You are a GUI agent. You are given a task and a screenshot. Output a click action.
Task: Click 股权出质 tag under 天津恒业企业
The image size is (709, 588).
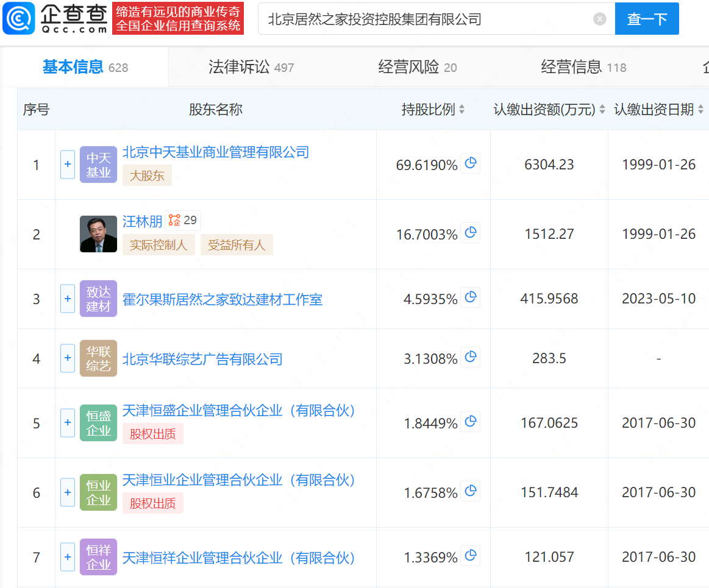(x=153, y=503)
